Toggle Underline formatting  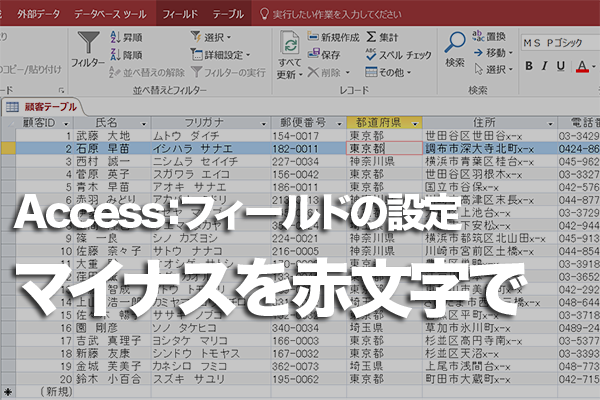[561, 66]
